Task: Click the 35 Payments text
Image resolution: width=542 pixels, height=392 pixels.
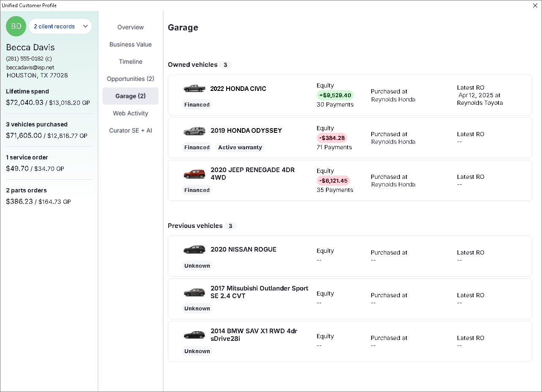Action: tap(335, 190)
